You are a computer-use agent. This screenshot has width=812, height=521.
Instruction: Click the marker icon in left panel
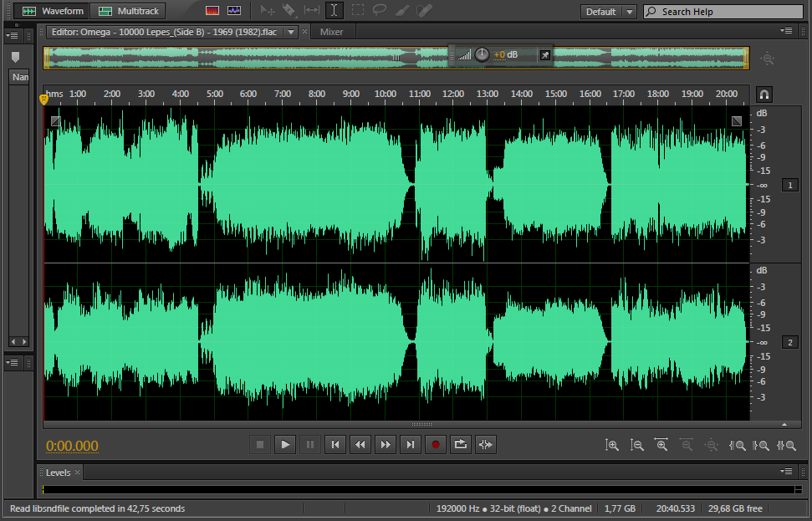[x=15, y=57]
